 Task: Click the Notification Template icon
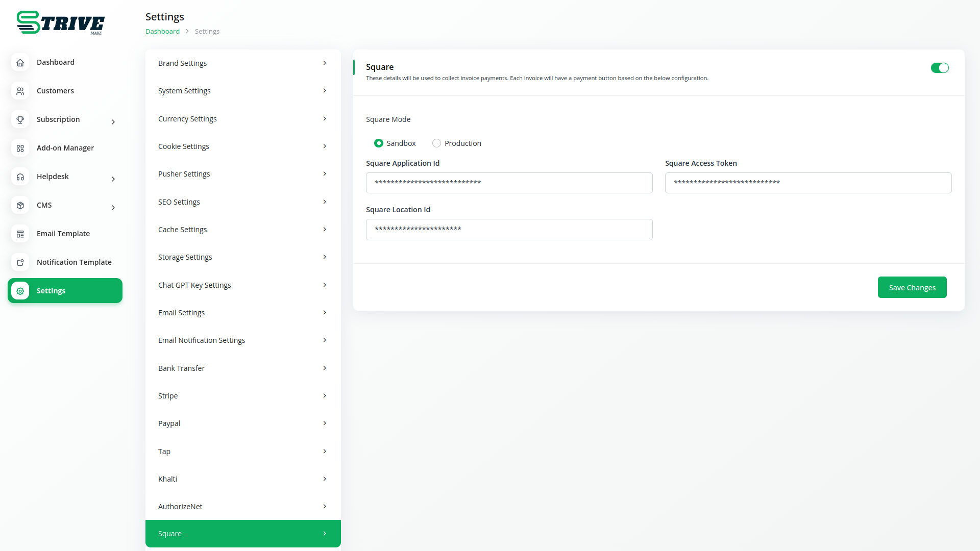tap(20, 262)
